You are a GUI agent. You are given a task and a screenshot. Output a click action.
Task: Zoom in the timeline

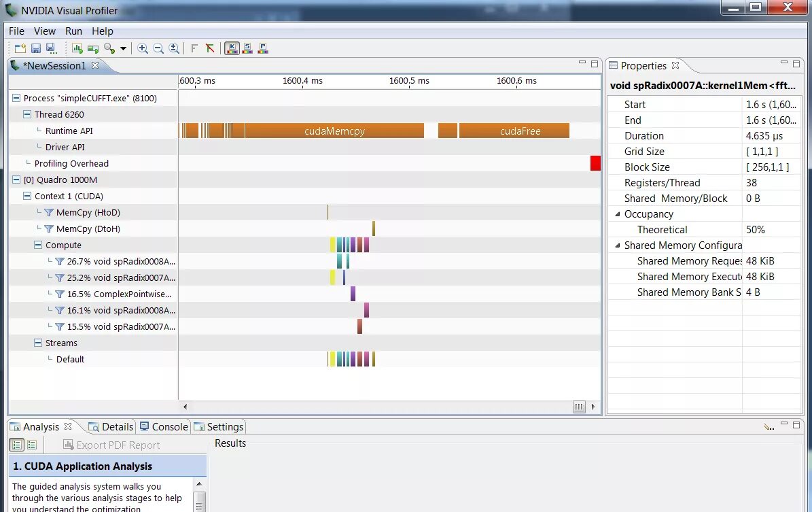[x=143, y=48]
